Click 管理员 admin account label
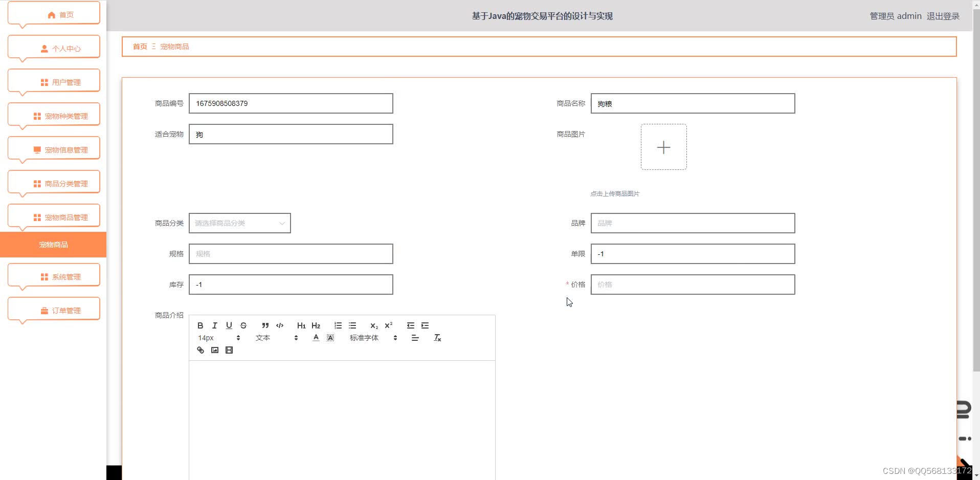Image resolution: width=980 pixels, height=480 pixels. [x=896, y=16]
